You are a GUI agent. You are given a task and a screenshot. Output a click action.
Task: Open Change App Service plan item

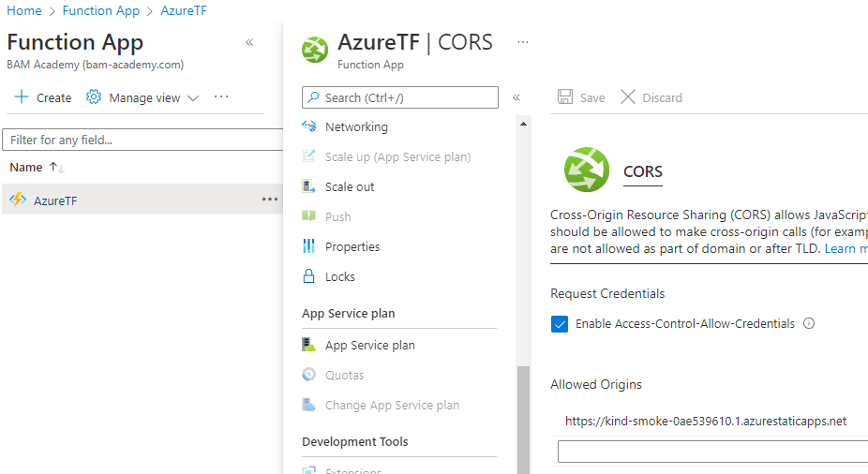tap(392, 405)
